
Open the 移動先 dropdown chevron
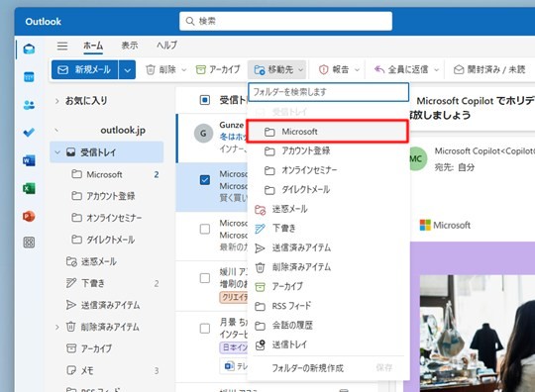300,70
